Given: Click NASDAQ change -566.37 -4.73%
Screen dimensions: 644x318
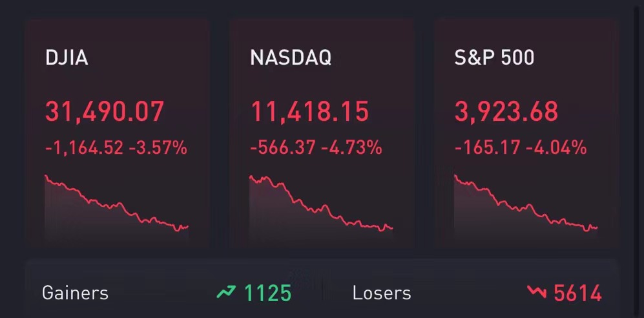Looking at the screenshot, I should pyautogui.click(x=317, y=147).
